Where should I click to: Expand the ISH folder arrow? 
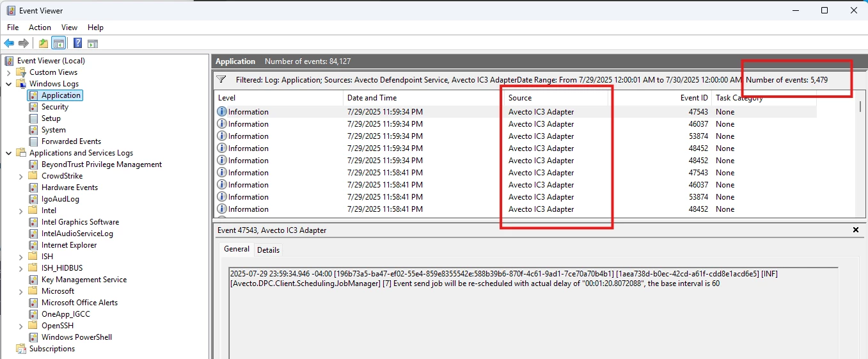coord(21,257)
